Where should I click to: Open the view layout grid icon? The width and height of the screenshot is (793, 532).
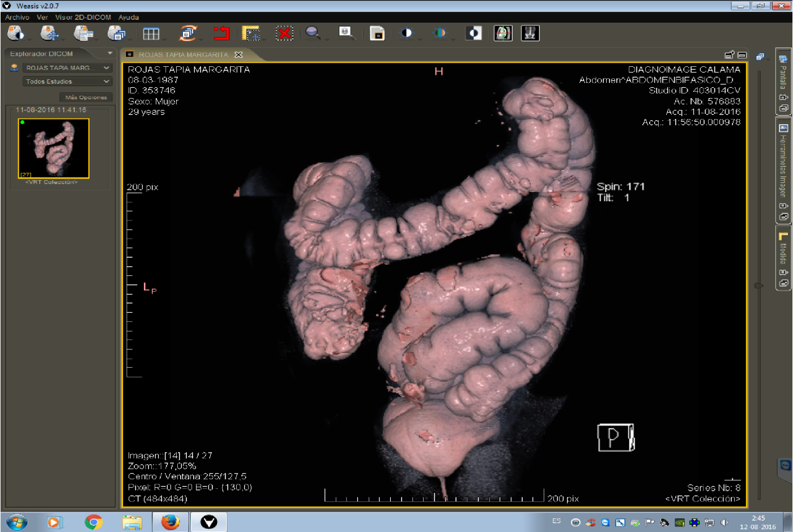[x=151, y=34]
